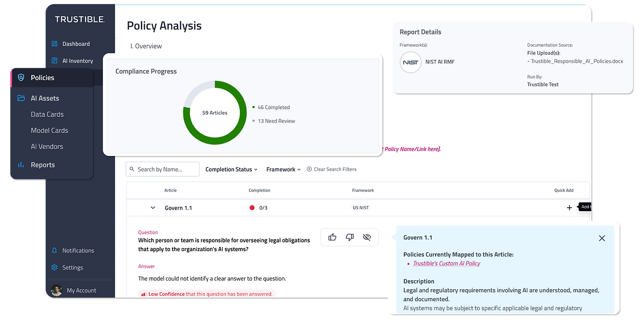This screenshot has width=644, height=320.
Task: Click the Policy Name/Link here text
Action: coord(412,149)
